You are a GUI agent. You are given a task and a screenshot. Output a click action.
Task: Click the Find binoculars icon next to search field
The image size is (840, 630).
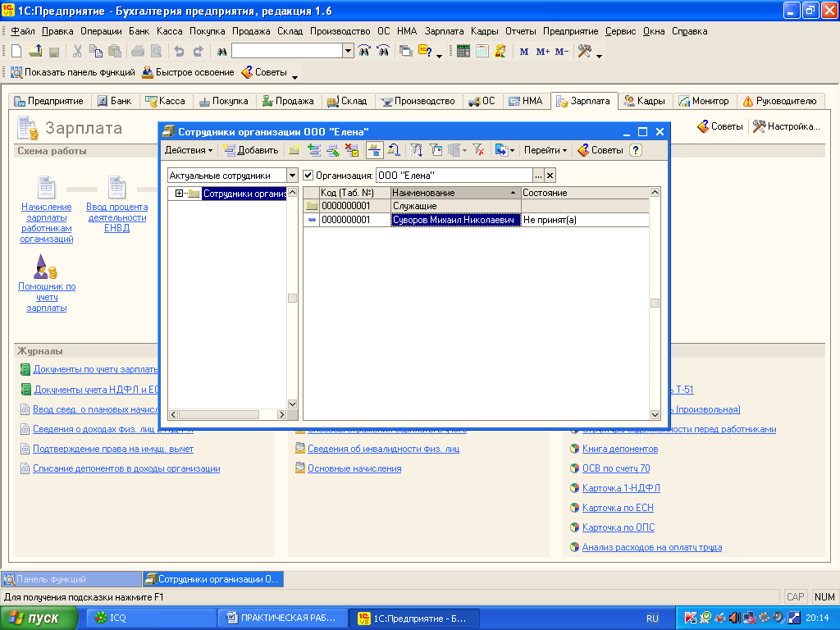(x=221, y=52)
